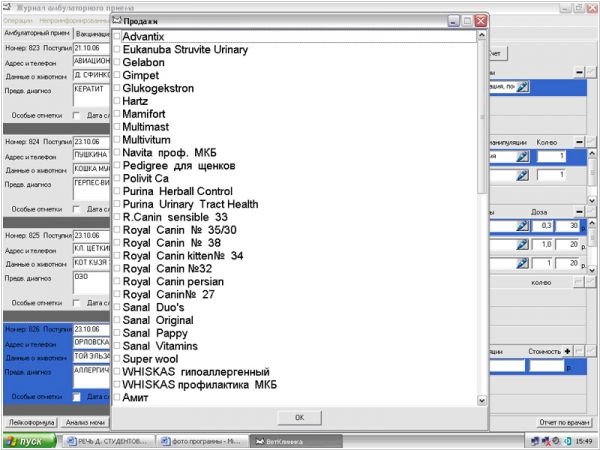The height and width of the screenshot is (450, 600).
Task: Select Sanal Original item
Action: click(x=158, y=320)
